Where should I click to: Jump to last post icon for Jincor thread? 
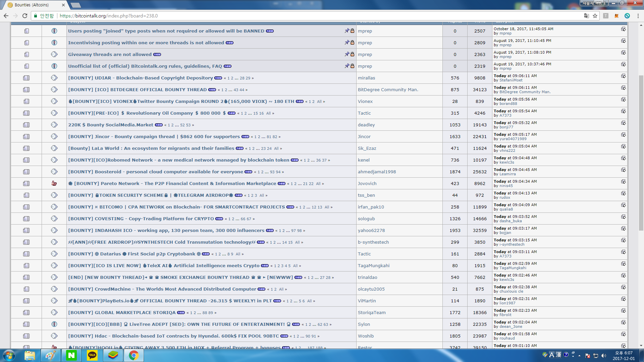[x=623, y=135]
